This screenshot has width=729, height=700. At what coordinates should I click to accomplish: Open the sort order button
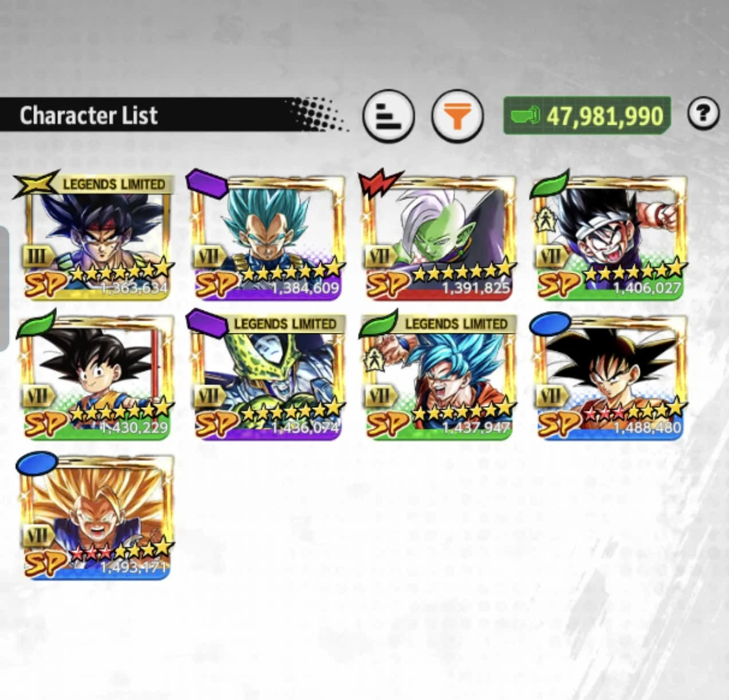click(389, 116)
